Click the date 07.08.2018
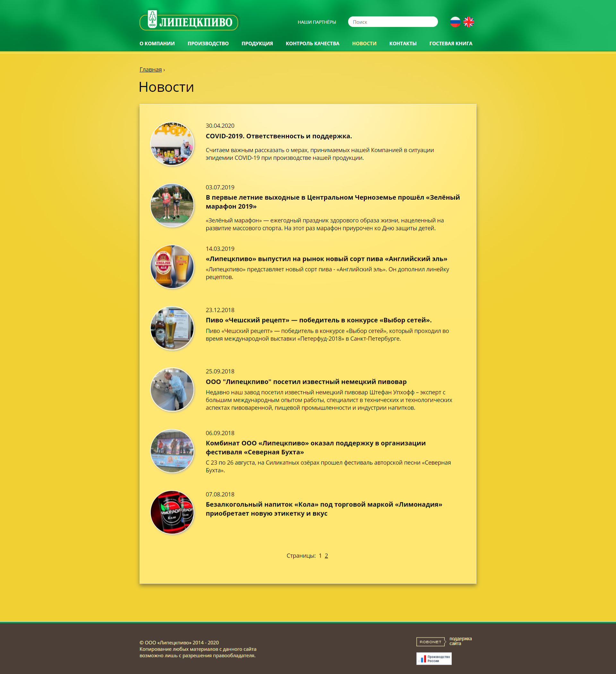Image resolution: width=616 pixels, height=674 pixels. tap(220, 494)
